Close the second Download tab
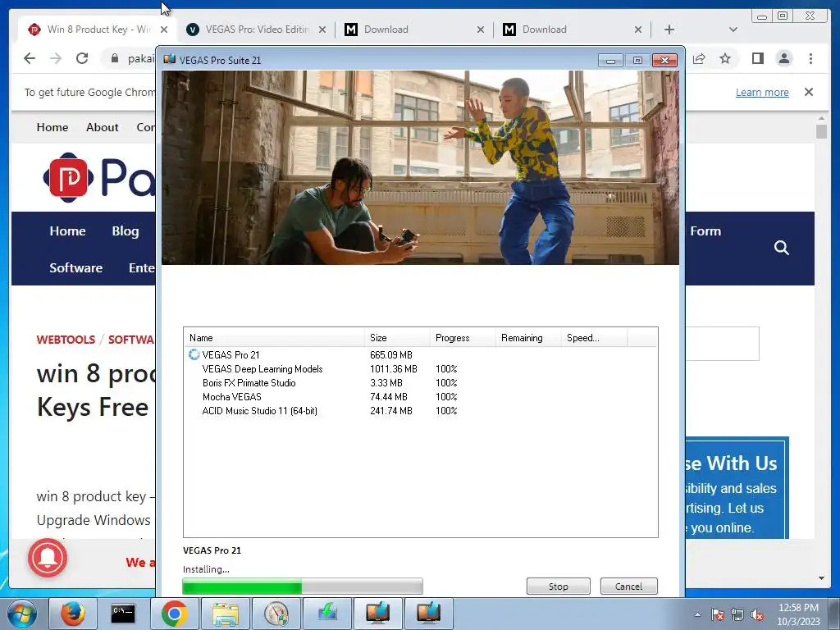840x630 pixels. [638, 30]
